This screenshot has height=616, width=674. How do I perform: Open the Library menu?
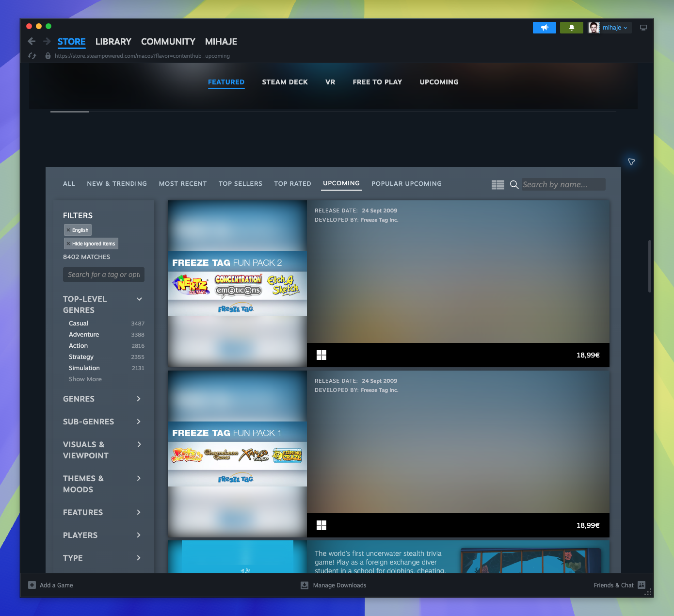point(113,42)
